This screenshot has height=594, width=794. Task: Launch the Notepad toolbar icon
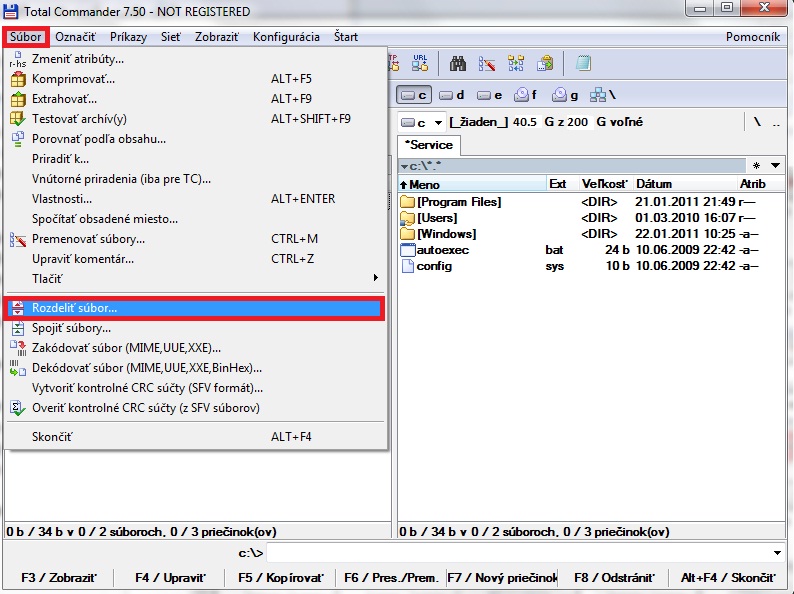583,64
